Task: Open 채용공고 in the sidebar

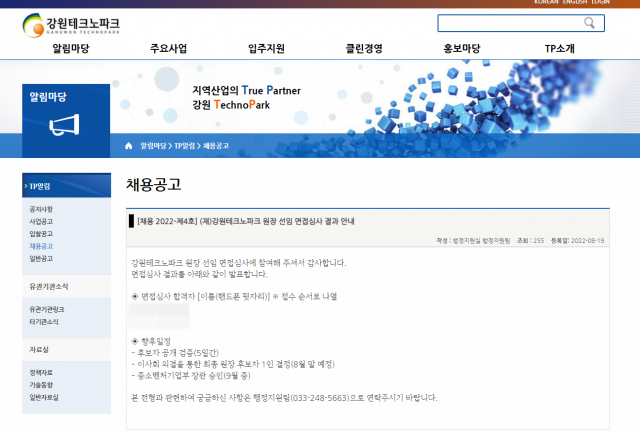Action: [x=41, y=246]
